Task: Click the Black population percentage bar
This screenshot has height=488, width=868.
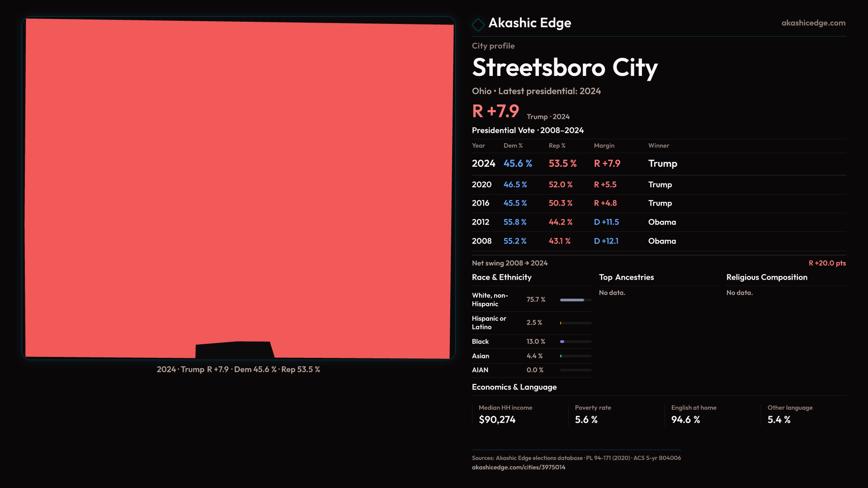Action: pos(575,342)
